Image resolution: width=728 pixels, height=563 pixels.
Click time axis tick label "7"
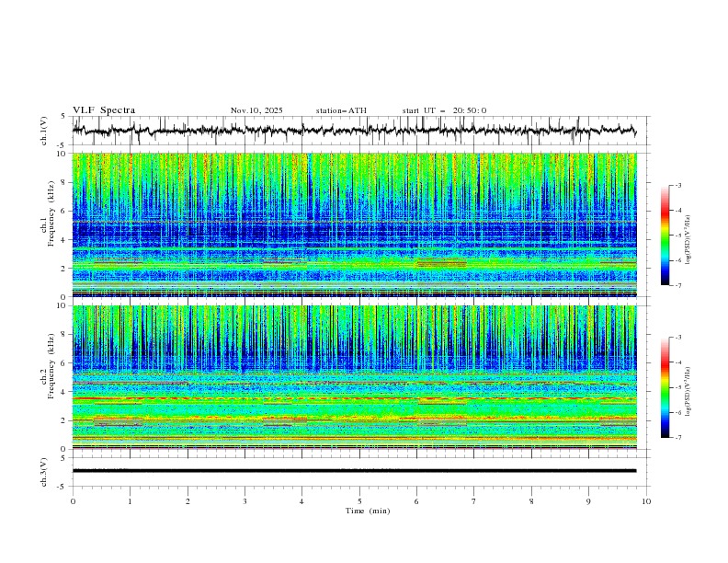pos(474,501)
